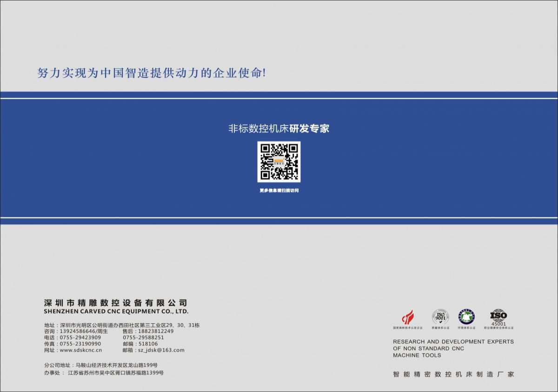This screenshot has width=558, height=392.
Task: Click the green environmental certification emblem
Action: (x=466, y=317)
